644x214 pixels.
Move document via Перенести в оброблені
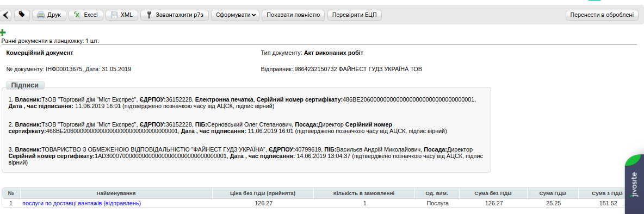point(602,15)
